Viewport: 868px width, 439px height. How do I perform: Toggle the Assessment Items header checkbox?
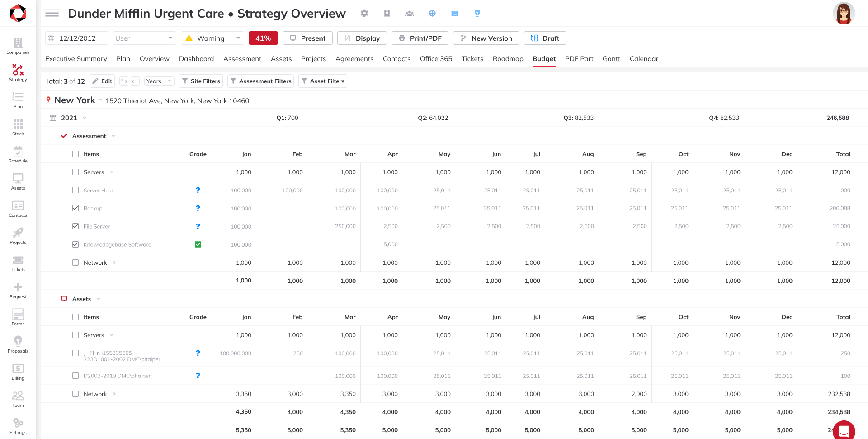75,154
